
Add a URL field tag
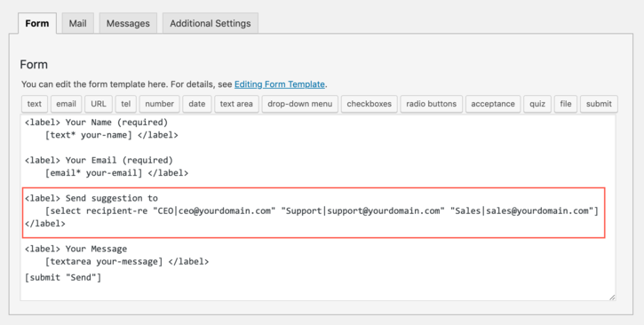pos(99,104)
